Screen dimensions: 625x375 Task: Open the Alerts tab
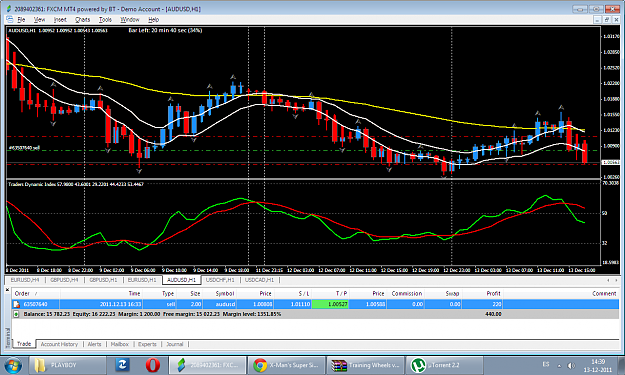coord(94,344)
